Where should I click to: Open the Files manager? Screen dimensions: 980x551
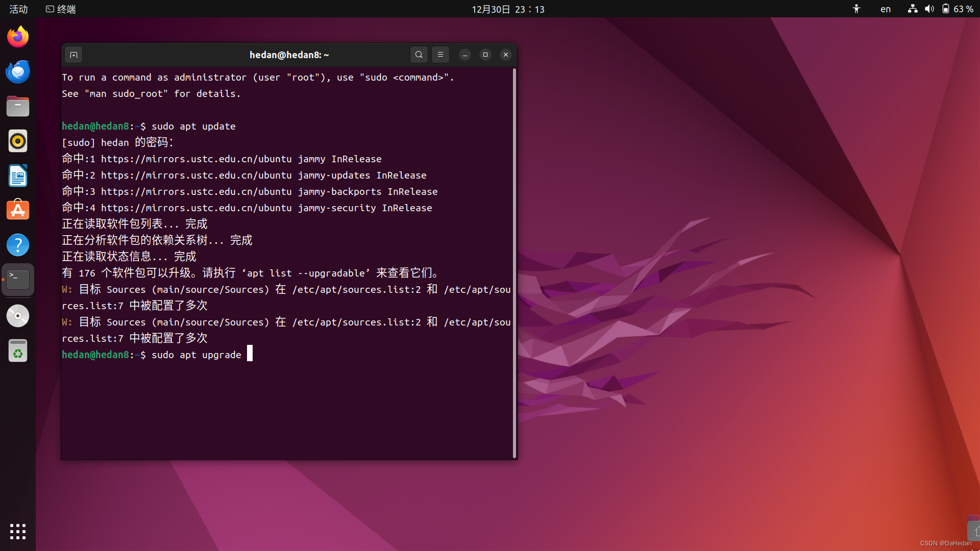click(18, 107)
